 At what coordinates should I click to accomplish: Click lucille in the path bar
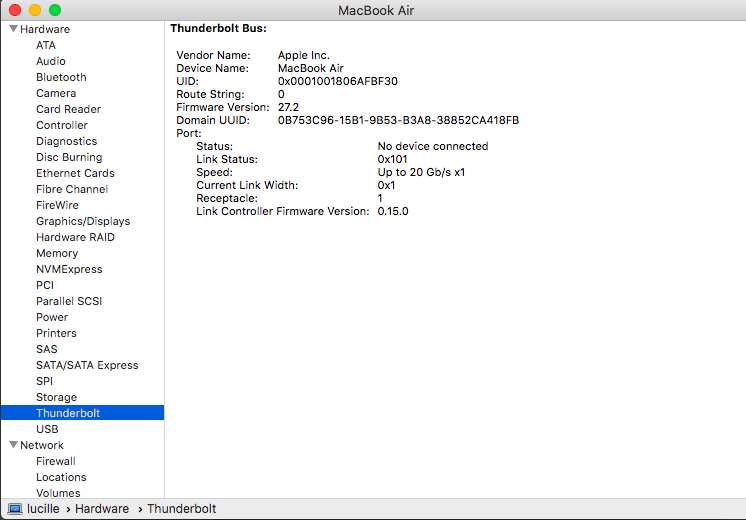click(43, 509)
